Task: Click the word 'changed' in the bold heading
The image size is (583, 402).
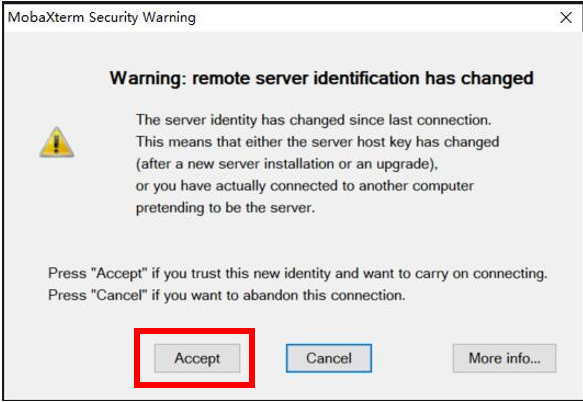Action: coord(497,78)
